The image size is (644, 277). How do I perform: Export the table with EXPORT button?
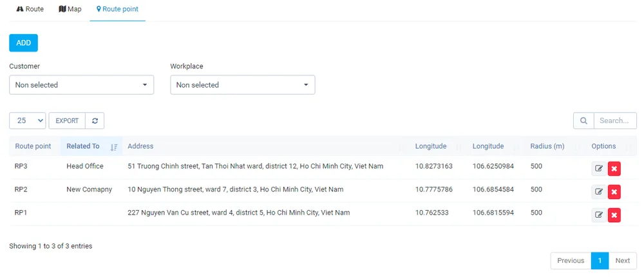pos(67,121)
